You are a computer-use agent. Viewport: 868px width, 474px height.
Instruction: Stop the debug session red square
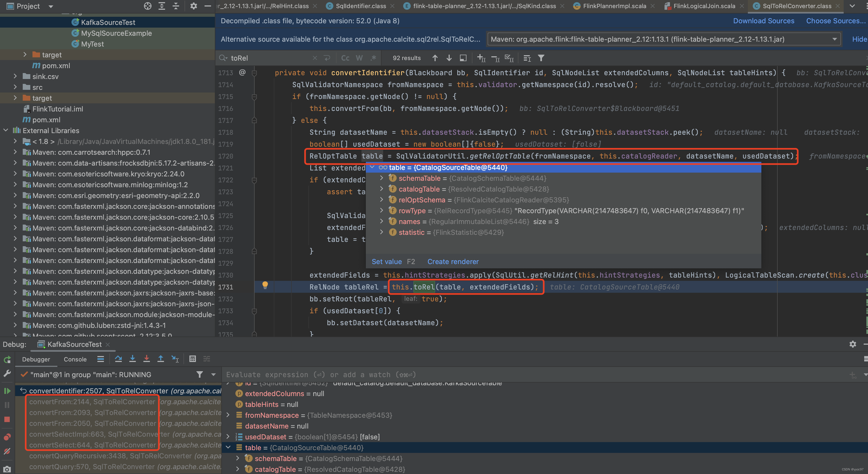7,419
